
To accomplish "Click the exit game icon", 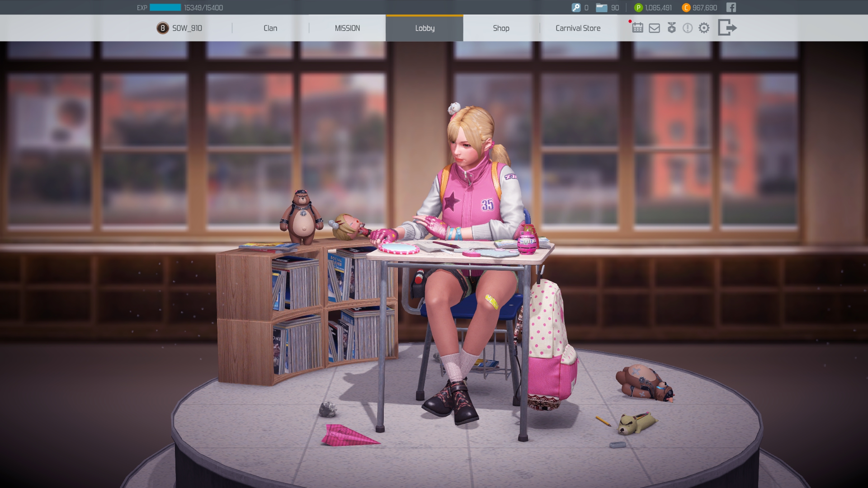I will [727, 28].
